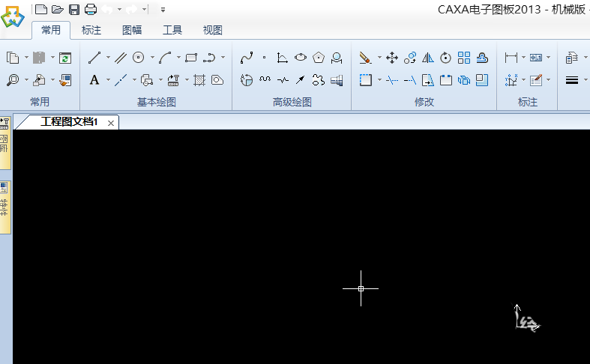590x364 pixels.
Task: Open the 图幅 ribbon tab
Action: coord(132,30)
